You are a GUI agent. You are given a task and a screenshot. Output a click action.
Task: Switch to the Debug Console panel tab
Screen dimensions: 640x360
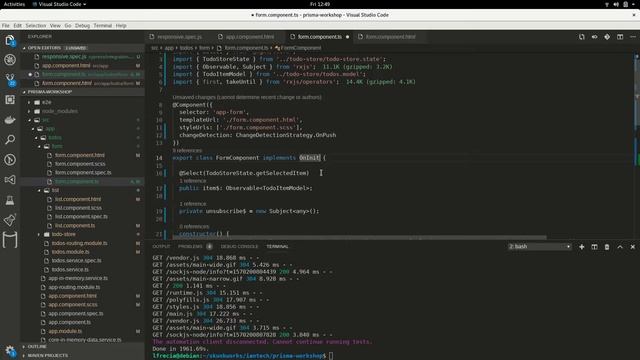pyautogui.click(x=239, y=247)
